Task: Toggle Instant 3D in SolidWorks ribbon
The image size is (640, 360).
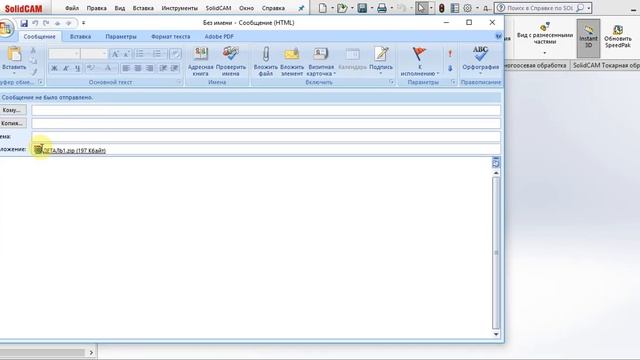Action: (588, 38)
